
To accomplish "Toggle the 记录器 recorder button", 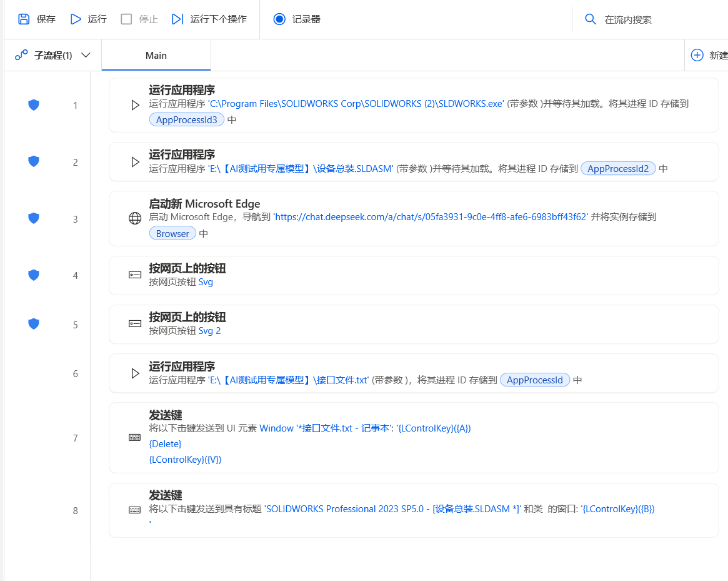I will 297,19.
